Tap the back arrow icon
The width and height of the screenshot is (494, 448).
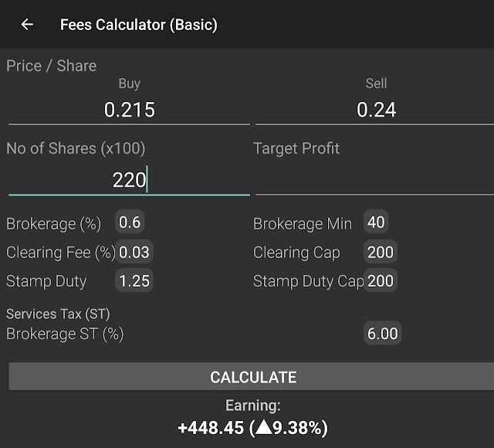click(x=27, y=25)
